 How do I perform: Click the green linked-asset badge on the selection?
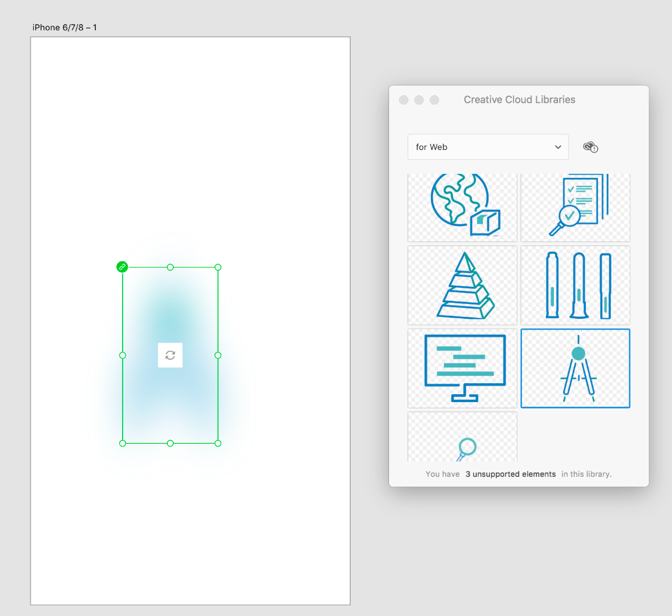[122, 267]
